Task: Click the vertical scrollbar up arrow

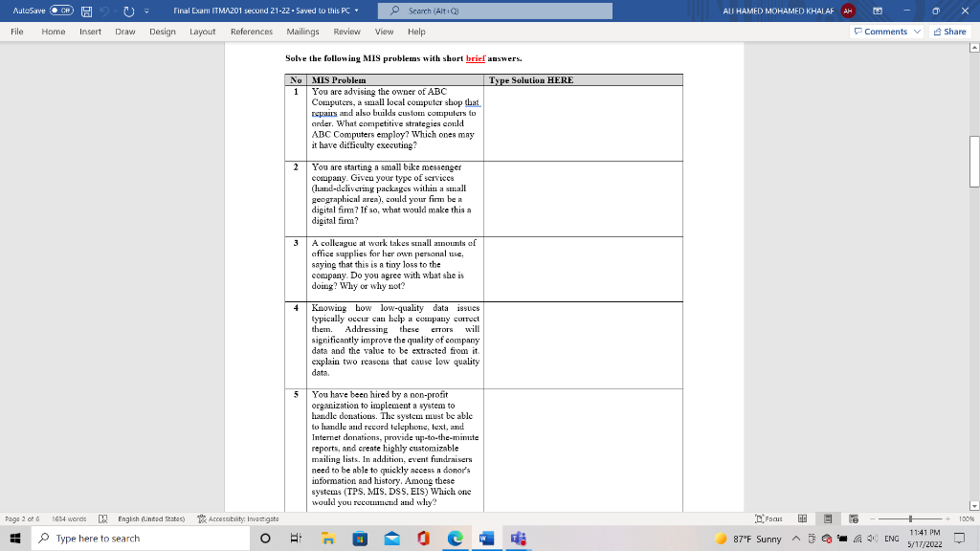Action: coord(973,48)
